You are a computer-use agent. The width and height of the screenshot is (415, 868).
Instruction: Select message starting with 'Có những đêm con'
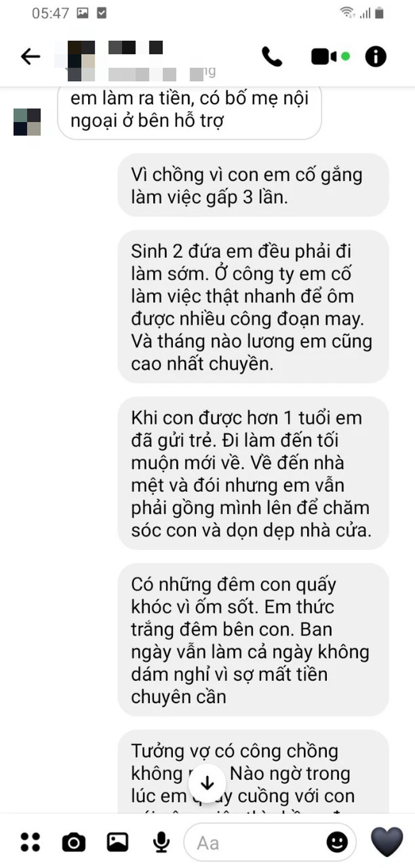click(x=253, y=640)
